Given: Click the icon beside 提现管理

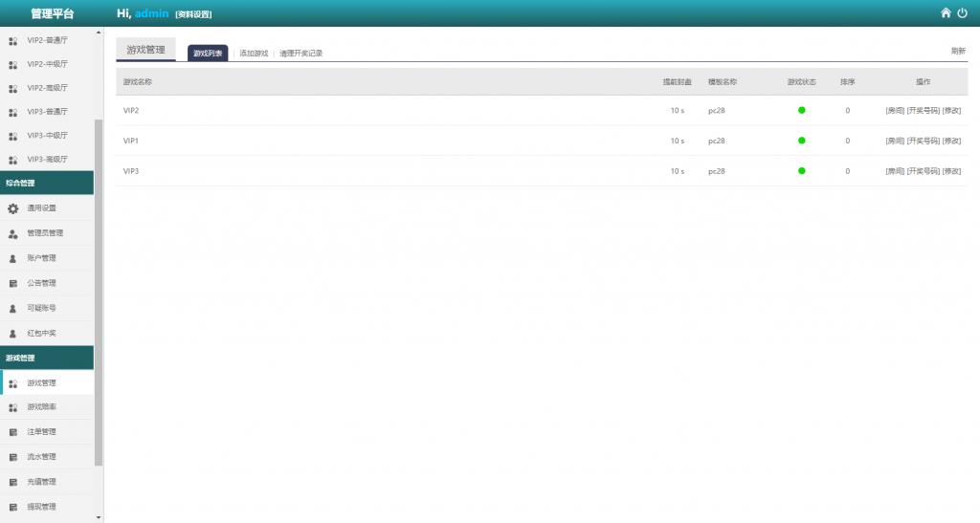Looking at the screenshot, I should (13, 508).
